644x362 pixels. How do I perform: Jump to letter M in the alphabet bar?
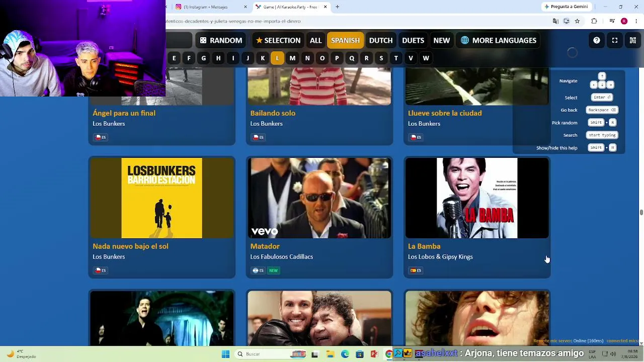(x=292, y=58)
